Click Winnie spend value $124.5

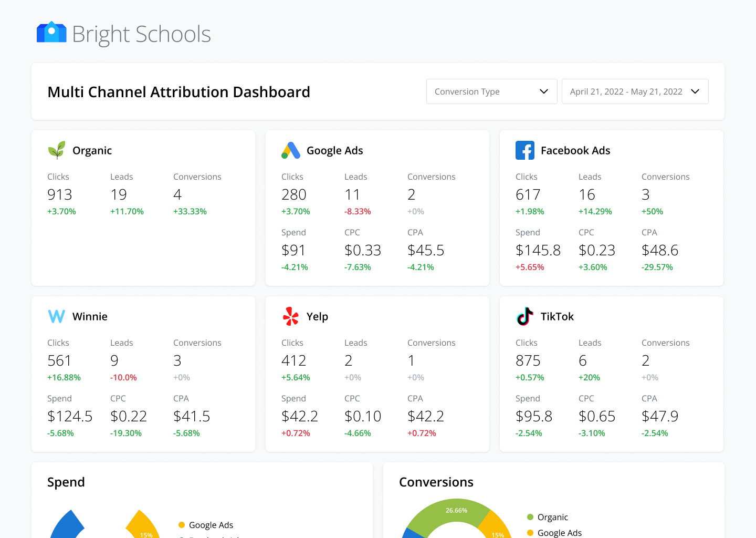point(70,416)
